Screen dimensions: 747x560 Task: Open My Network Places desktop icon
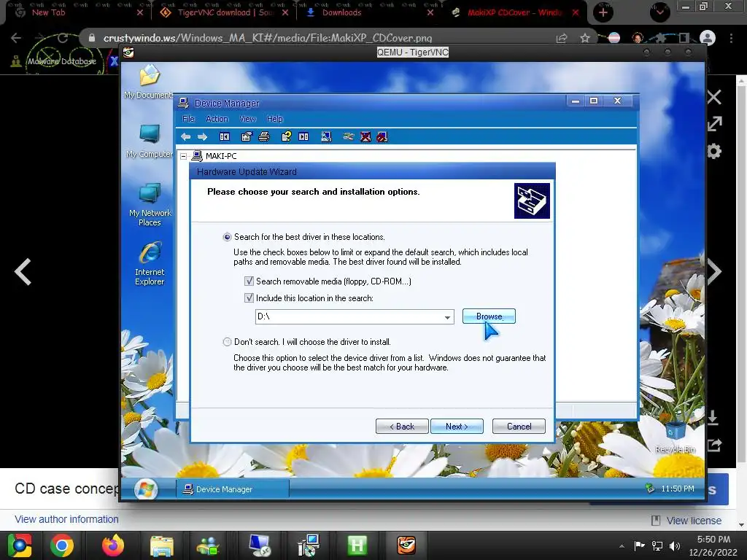pos(150,205)
